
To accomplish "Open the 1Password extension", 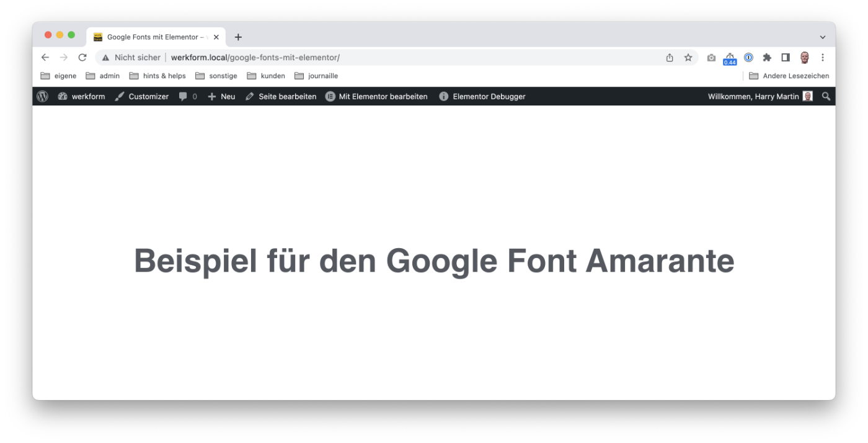I will [x=748, y=58].
